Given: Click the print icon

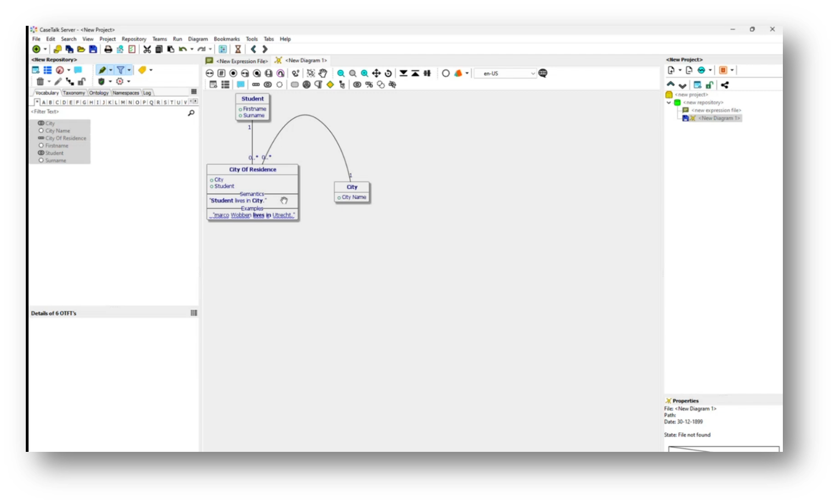Looking at the screenshot, I should click(108, 49).
